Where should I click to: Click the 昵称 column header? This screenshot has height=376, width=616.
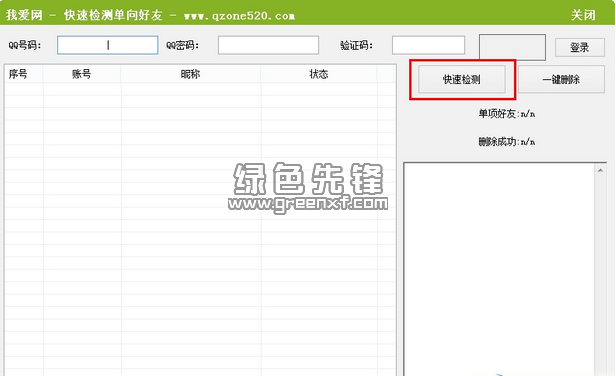click(191, 74)
